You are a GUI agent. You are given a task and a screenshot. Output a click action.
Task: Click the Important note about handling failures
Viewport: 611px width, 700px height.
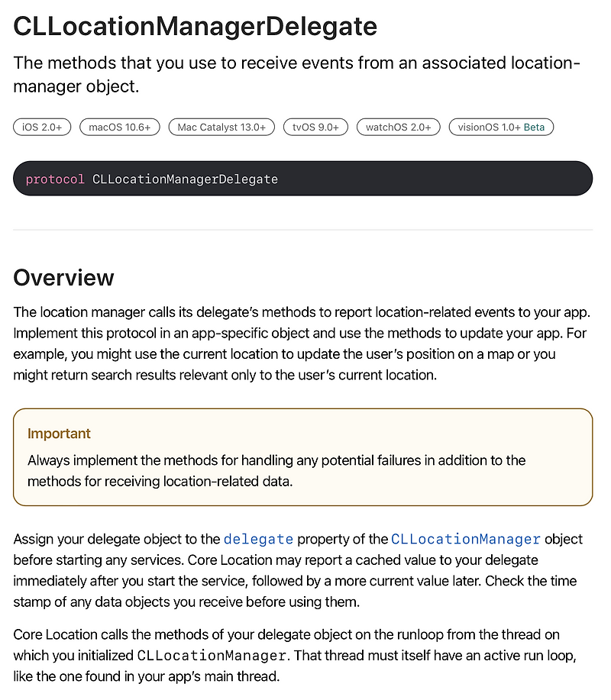click(276, 471)
